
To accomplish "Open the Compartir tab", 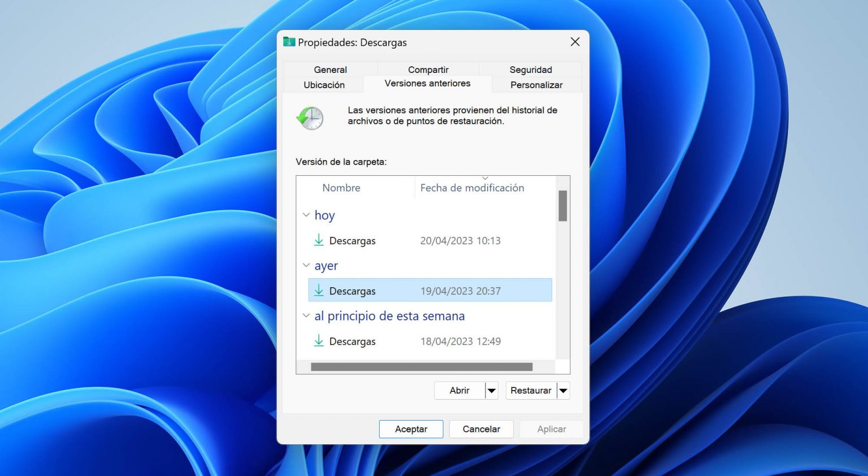I will (x=428, y=69).
